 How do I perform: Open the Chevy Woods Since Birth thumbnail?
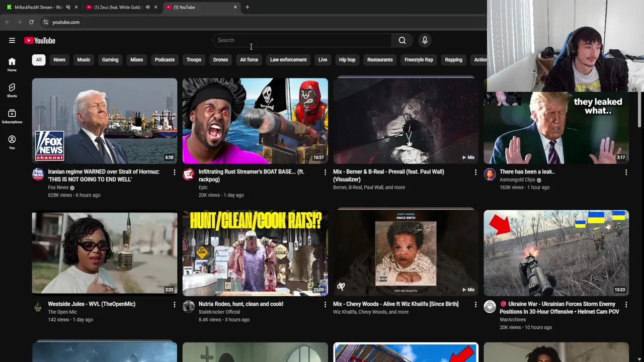coord(406,253)
